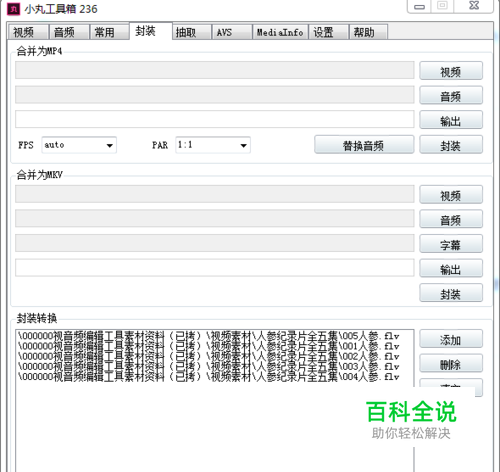This screenshot has width=500, height=472.
Task: Click 封装 button in 合并为MKV section
Action: (451, 293)
